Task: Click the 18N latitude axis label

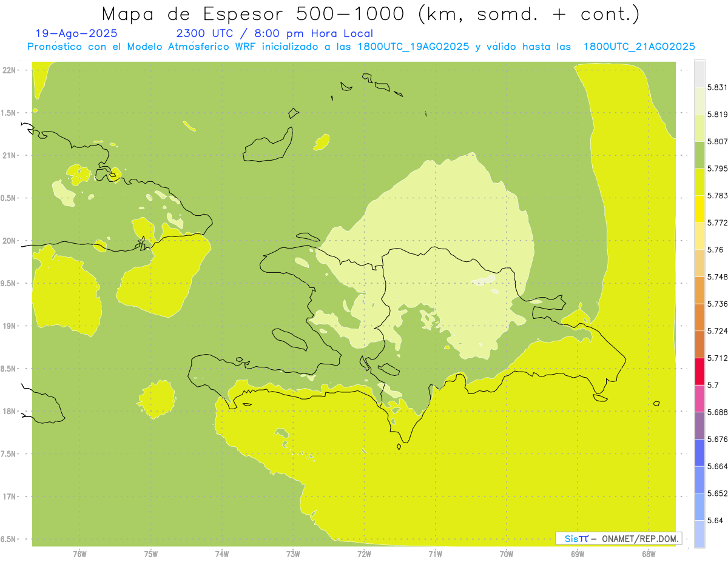Action: click(x=8, y=411)
